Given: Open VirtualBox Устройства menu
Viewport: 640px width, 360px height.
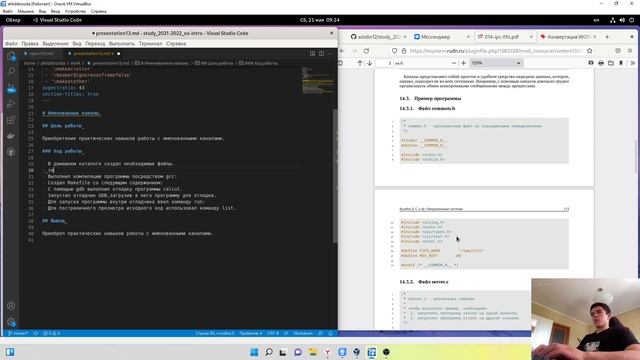Looking at the screenshot, I should [76, 11].
